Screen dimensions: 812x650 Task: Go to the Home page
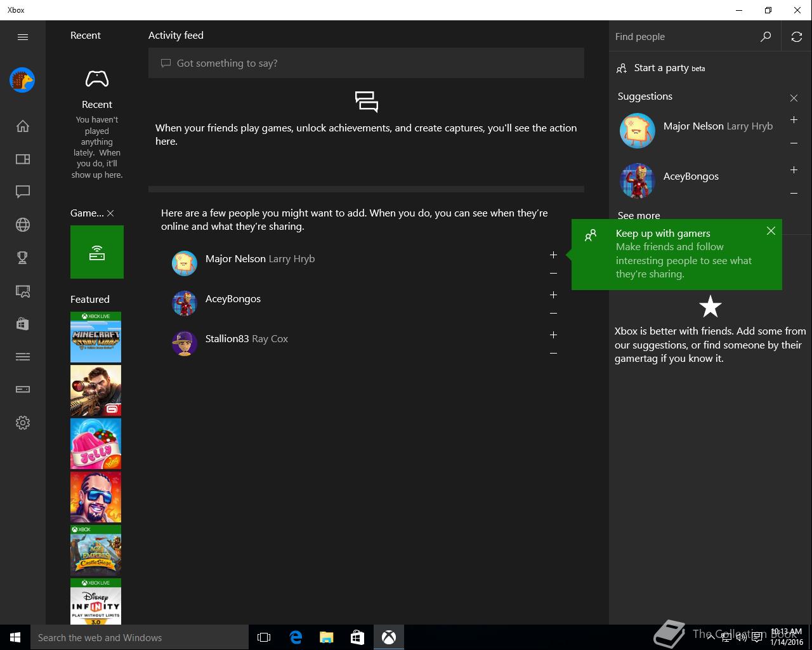[x=23, y=126]
